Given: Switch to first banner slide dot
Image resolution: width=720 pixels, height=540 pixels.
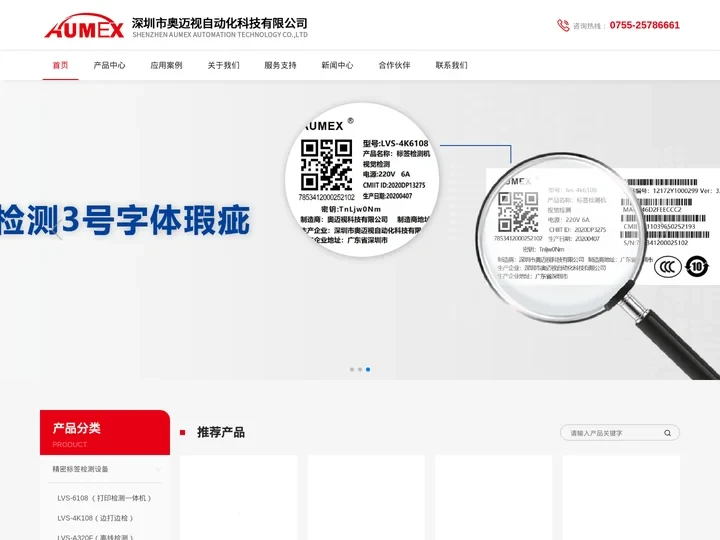Looking at the screenshot, I should tap(352, 369).
